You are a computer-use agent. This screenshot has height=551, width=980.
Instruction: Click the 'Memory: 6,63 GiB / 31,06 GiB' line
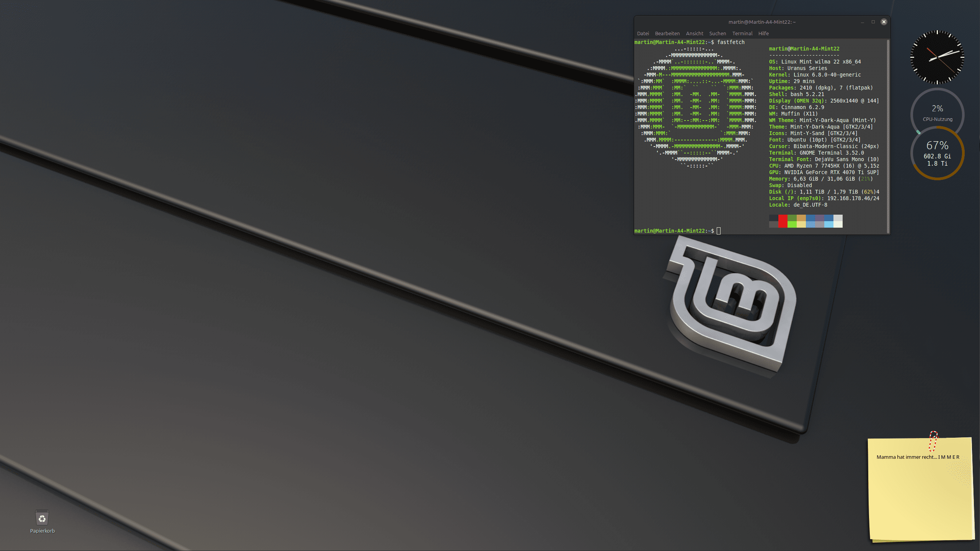pos(821,179)
